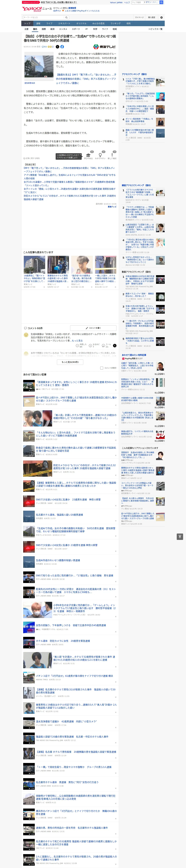This screenshot has height=868, width=186.
Task: Click 新しい視点 exclamation reaction
Action: tap(112, 156)
